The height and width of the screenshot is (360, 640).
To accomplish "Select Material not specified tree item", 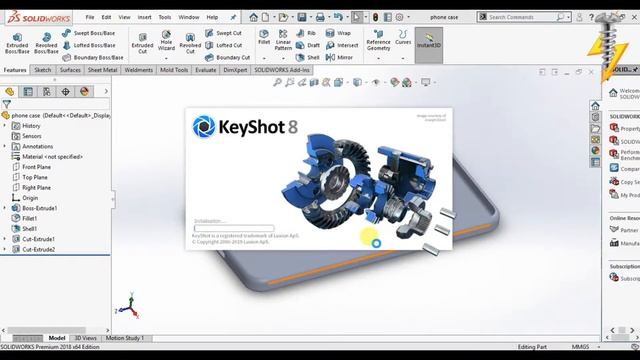I will 47,156.
